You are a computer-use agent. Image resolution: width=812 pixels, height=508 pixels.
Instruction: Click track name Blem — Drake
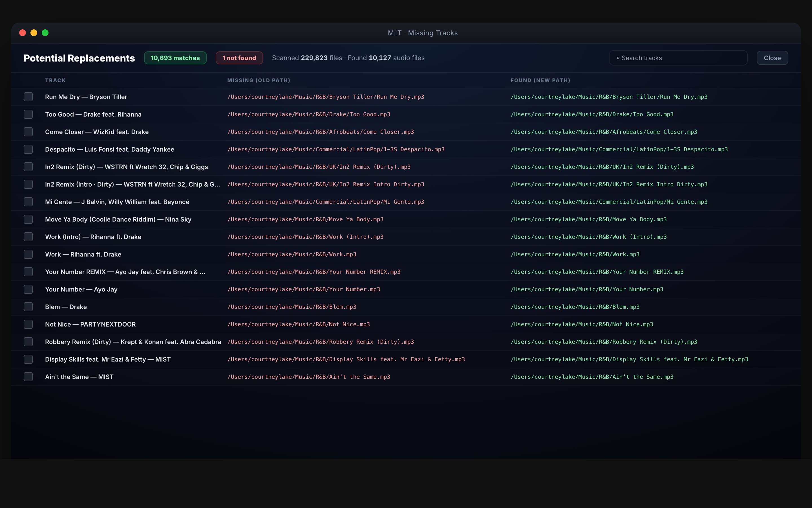66,306
